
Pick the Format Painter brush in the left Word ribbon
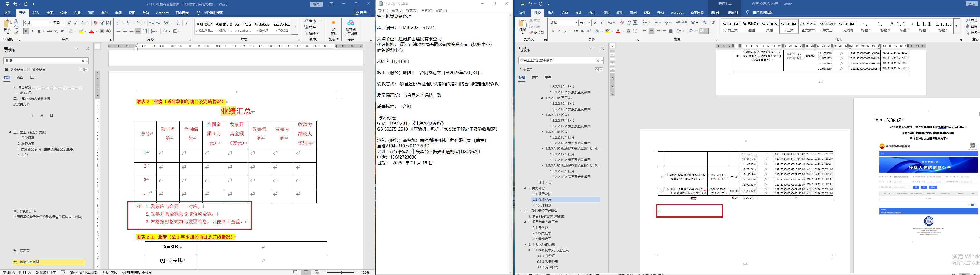click(x=16, y=33)
